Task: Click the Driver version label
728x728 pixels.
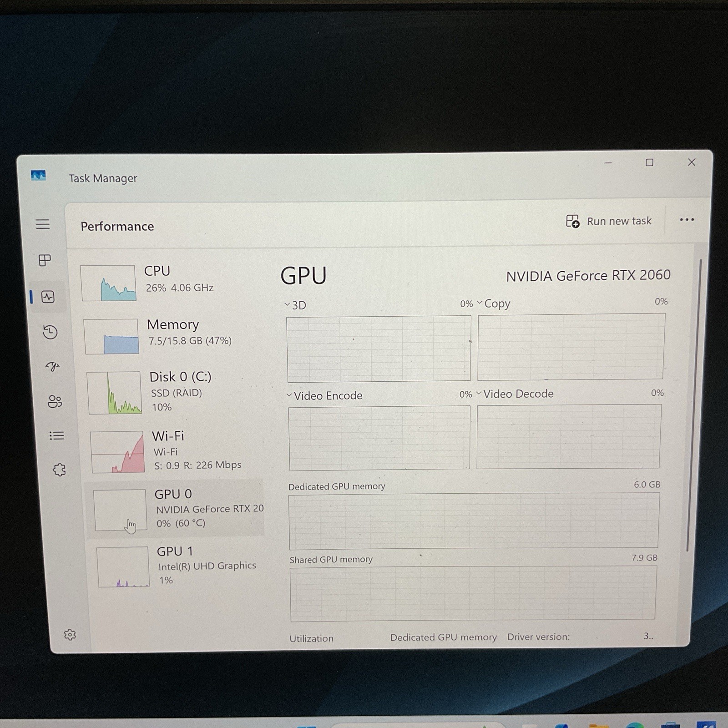Action: 538,637
